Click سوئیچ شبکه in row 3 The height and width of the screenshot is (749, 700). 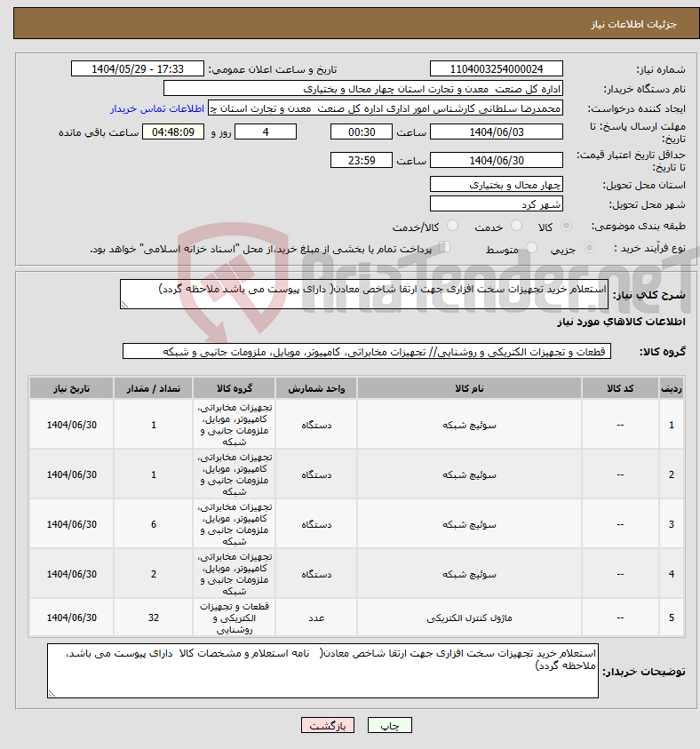[469, 524]
